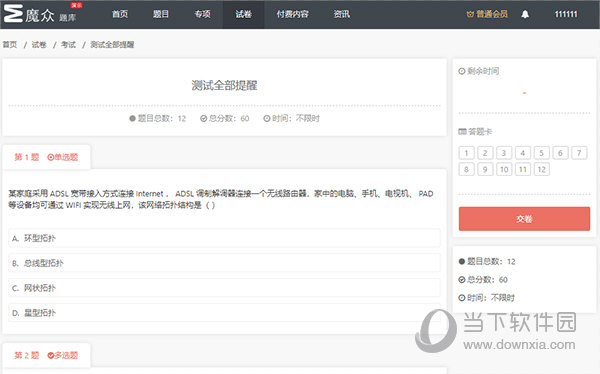
Task: Click the 单选题 type label
Action: click(63, 157)
